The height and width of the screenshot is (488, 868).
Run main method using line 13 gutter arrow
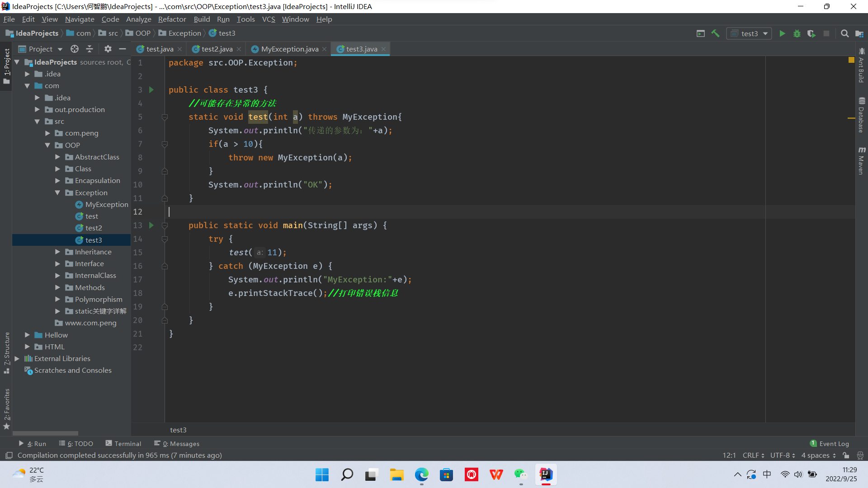(x=151, y=225)
